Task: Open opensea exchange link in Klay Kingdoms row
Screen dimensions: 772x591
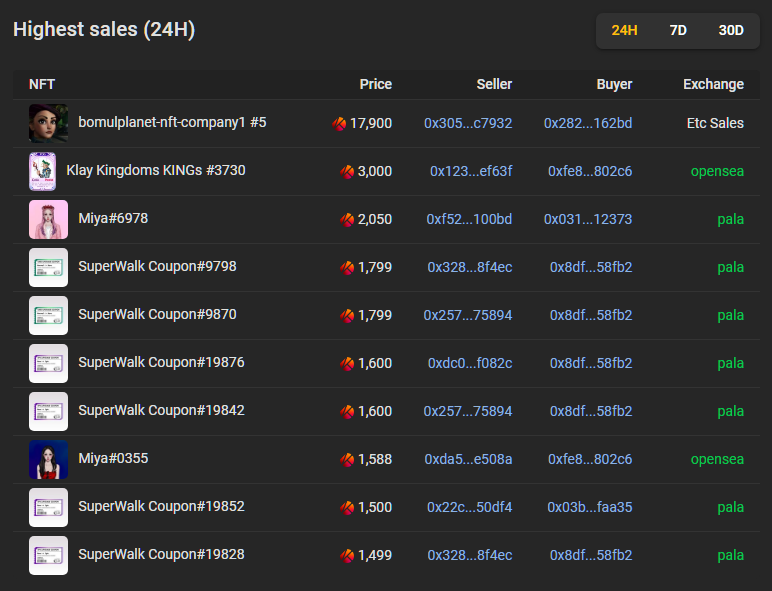Action: click(717, 171)
